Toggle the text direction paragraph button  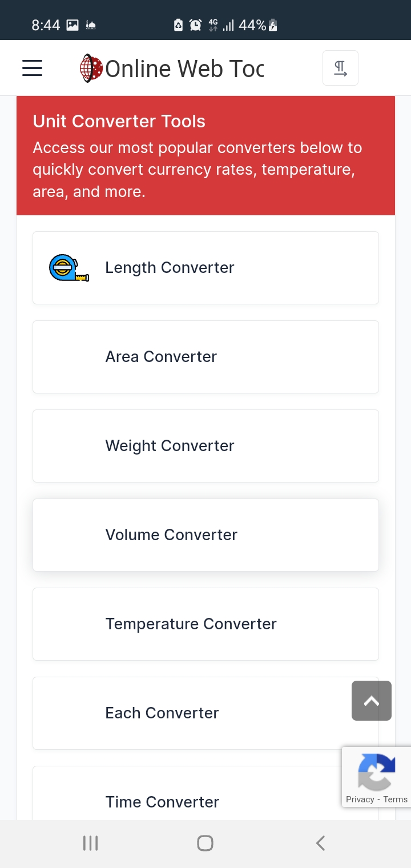pyautogui.click(x=340, y=68)
